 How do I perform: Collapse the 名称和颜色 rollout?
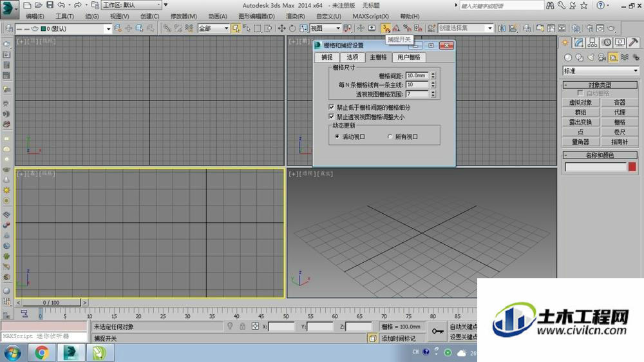pyautogui.click(x=600, y=155)
